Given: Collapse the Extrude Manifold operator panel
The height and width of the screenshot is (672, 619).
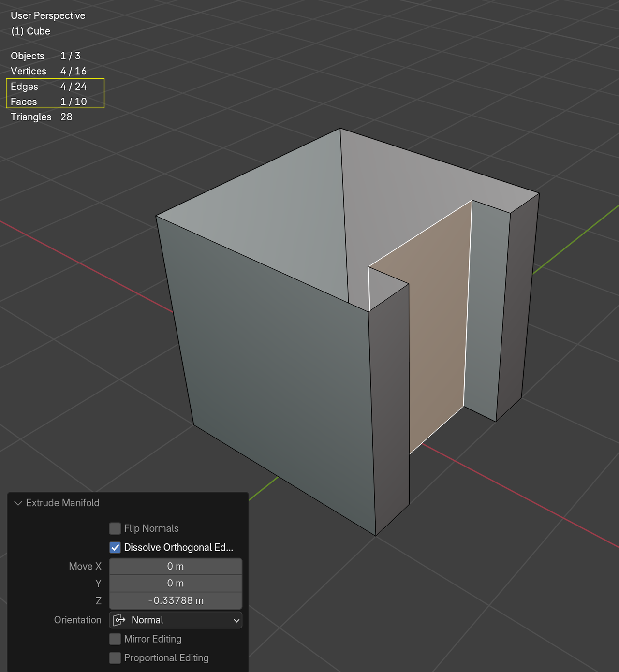Looking at the screenshot, I should click(18, 503).
